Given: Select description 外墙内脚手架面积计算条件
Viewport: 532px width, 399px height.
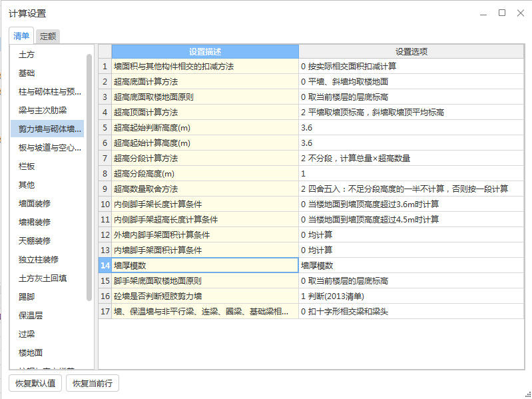Looking at the screenshot, I should pos(205,234).
